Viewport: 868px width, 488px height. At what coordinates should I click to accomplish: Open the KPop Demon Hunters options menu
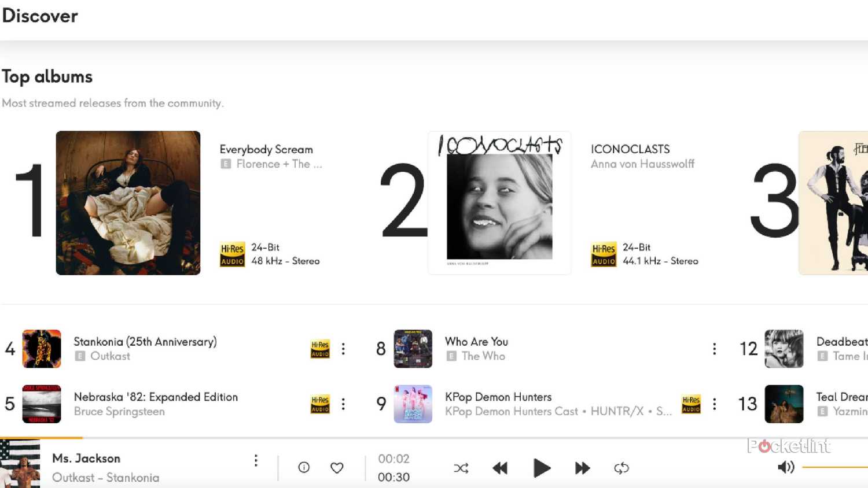pyautogui.click(x=714, y=404)
